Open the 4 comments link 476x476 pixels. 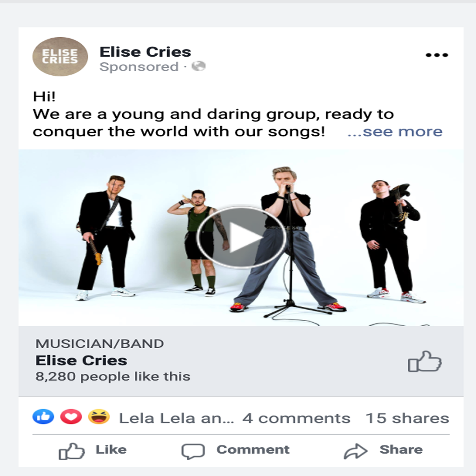[296, 418]
